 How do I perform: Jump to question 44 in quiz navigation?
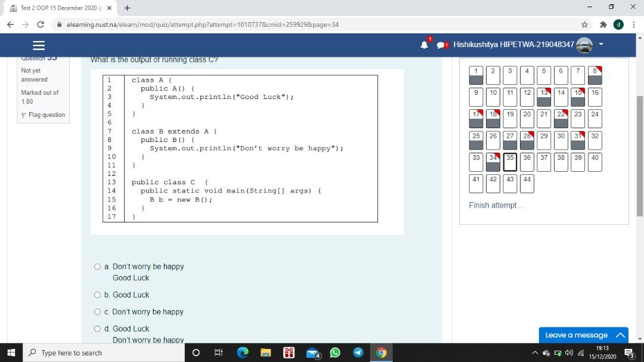click(527, 184)
